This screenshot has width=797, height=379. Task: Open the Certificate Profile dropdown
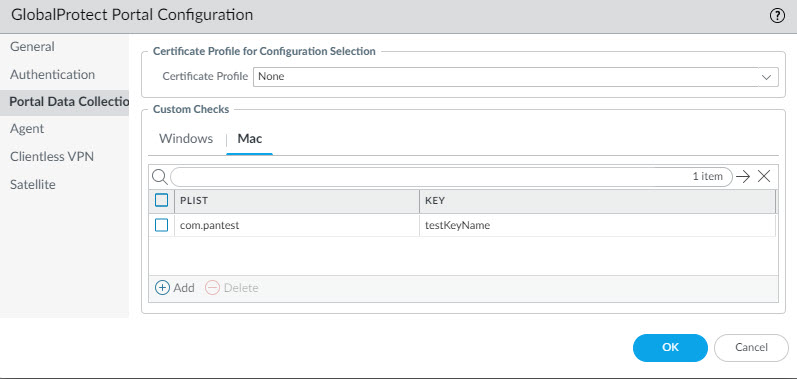[515, 77]
